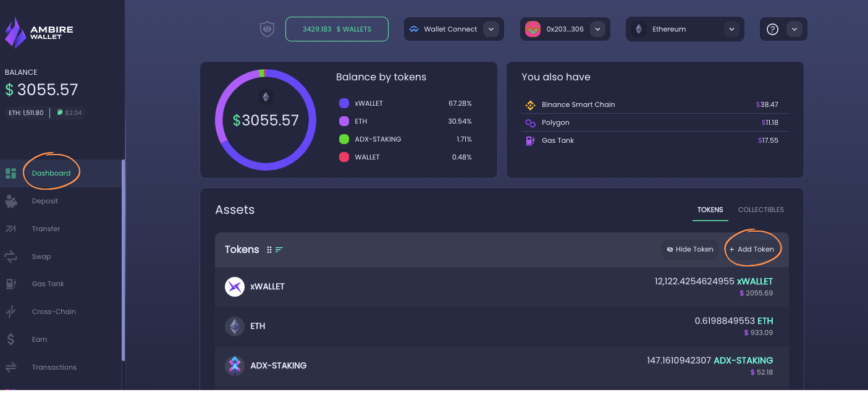Click the ETH violet legend swatch
Viewport: 868px width, 395px height.
[x=344, y=121]
